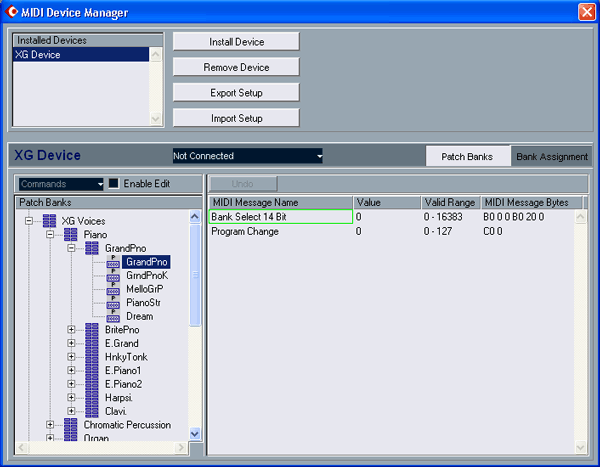Collapse the XG Voices tree node
600x467 pixels.
point(29,221)
